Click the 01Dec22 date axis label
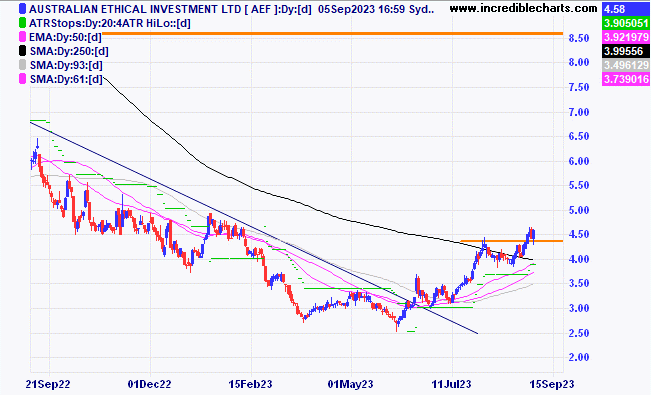Viewport: 651px width, 395px height. [x=149, y=384]
